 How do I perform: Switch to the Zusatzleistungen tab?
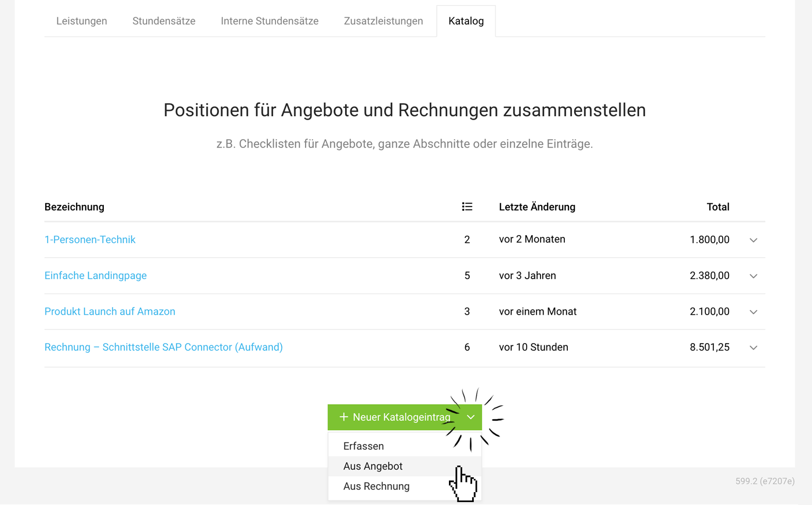click(383, 21)
